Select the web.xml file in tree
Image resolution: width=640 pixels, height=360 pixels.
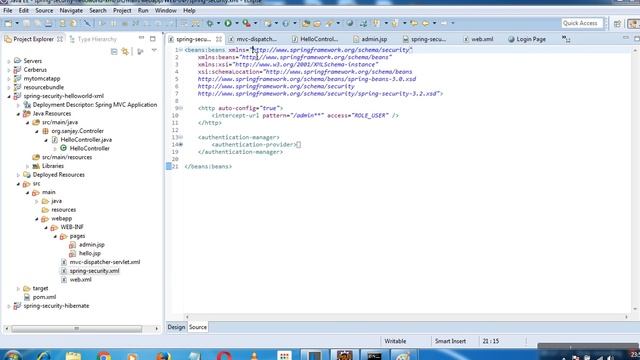pos(80,280)
